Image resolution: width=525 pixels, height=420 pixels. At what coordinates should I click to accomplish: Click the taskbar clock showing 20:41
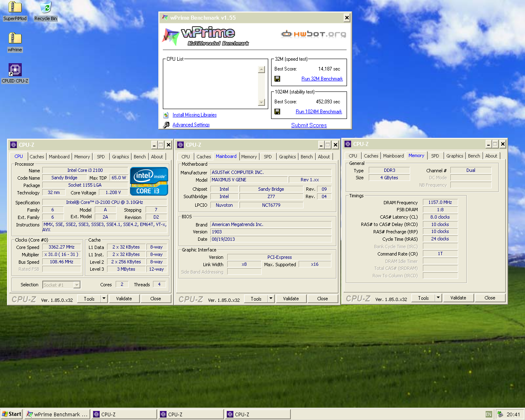[x=513, y=414]
